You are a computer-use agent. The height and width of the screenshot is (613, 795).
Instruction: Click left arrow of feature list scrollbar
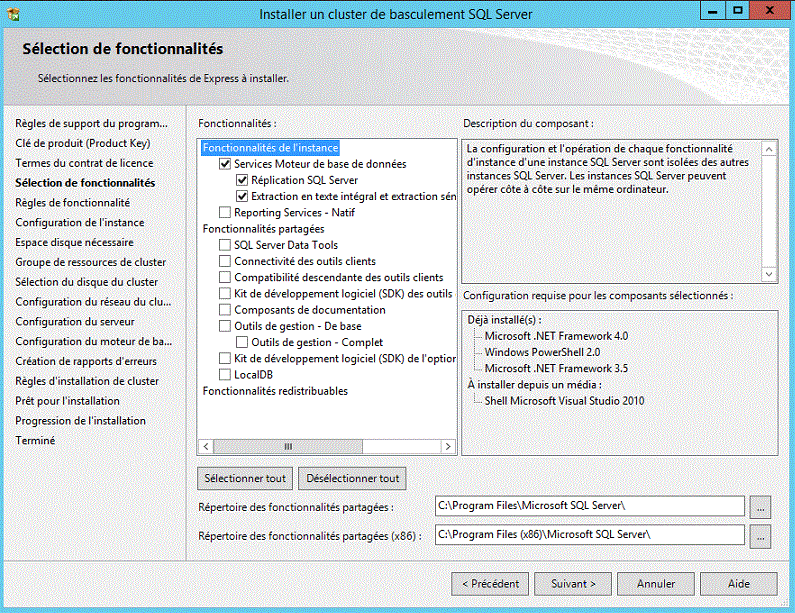(x=205, y=447)
